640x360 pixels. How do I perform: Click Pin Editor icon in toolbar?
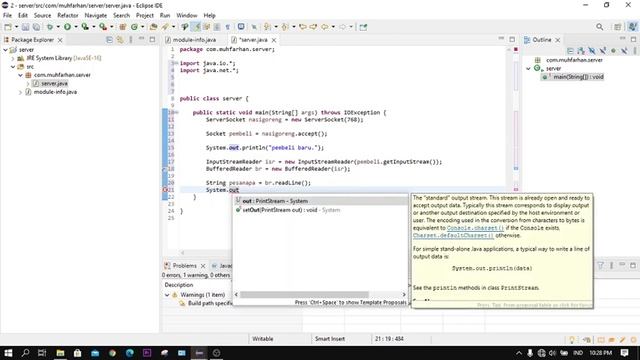pos(363,27)
